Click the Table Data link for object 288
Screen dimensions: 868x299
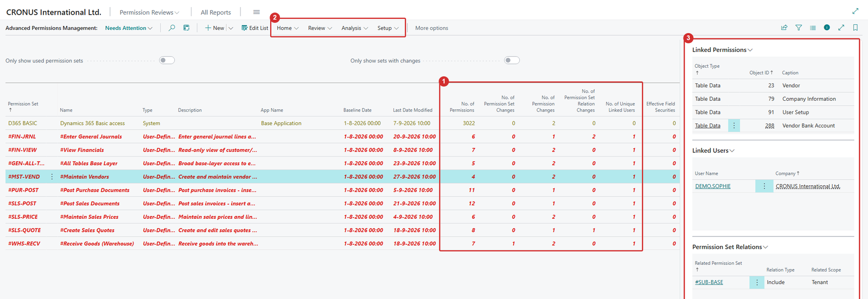[707, 126]
